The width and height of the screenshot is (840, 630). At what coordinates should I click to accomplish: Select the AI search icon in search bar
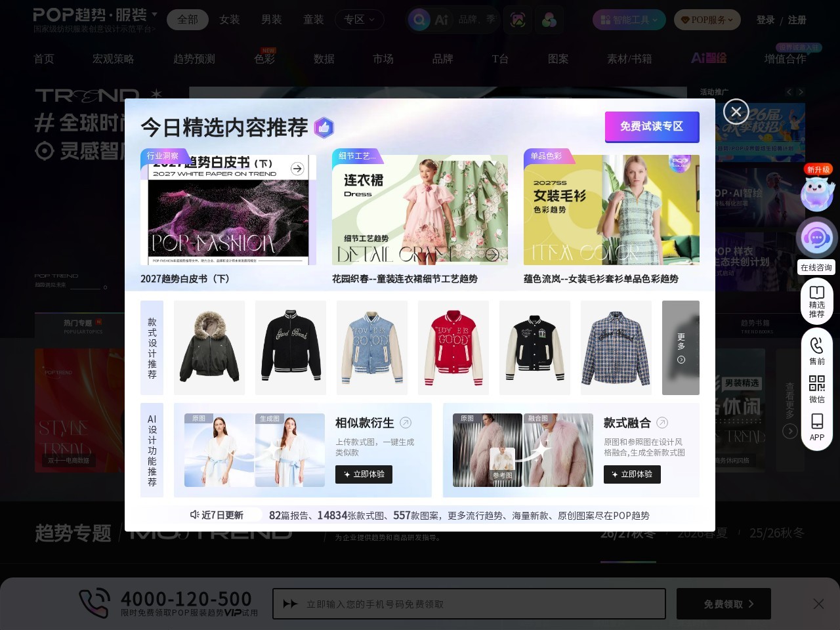[442, 20]
